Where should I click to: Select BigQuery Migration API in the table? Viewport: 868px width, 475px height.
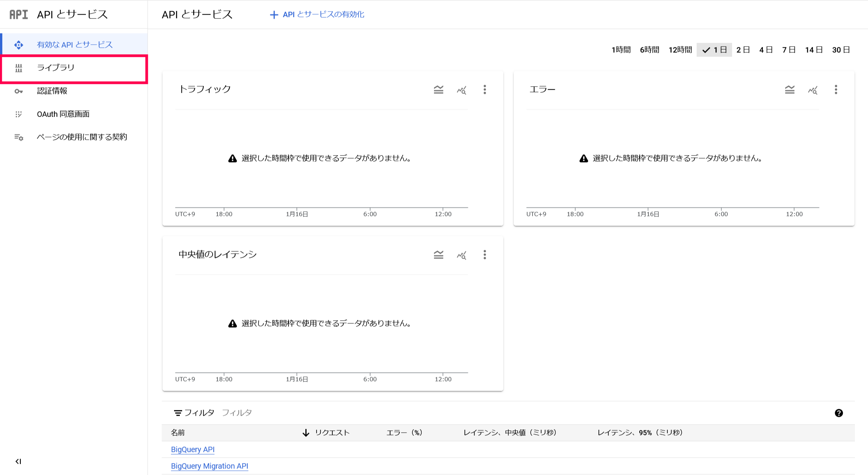pos(210,466)
